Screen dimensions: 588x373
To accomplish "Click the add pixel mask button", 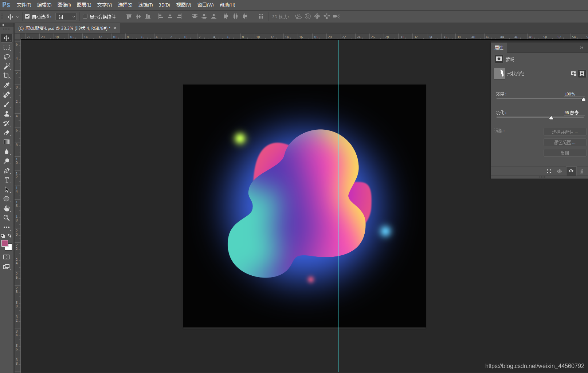I will (573, 74).
